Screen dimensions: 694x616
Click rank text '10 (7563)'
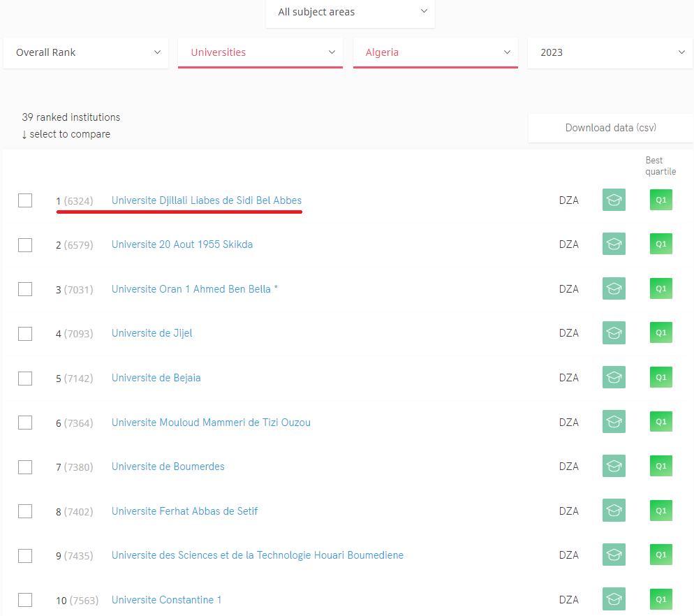coord(77,600)
